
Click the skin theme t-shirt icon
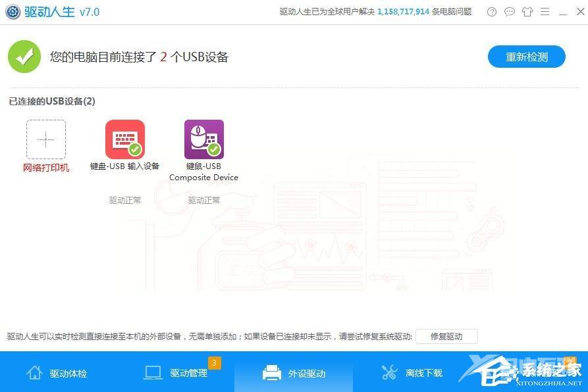click(x=527, y=11)
